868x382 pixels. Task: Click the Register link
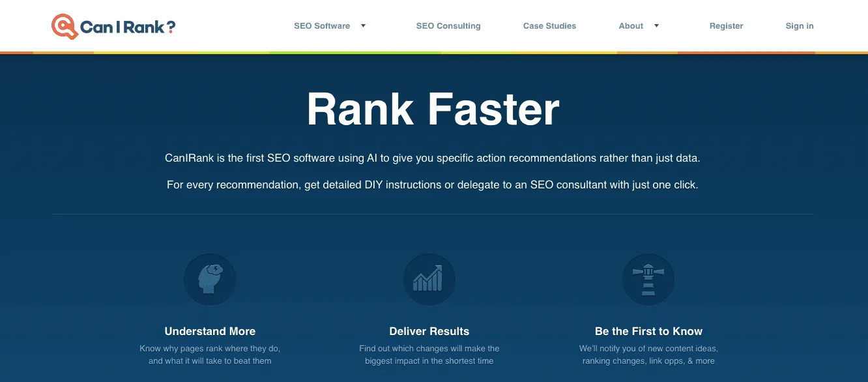click(x=726, y=25)
